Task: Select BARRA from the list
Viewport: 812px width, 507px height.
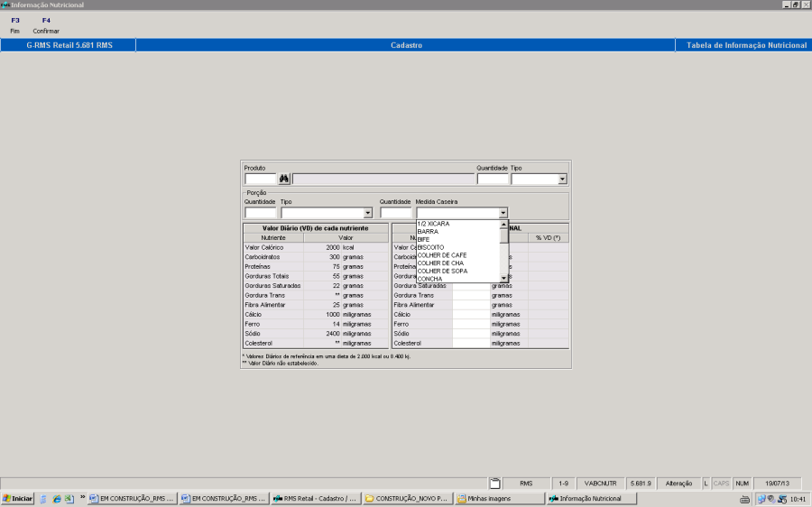Action: coord(457,232)
